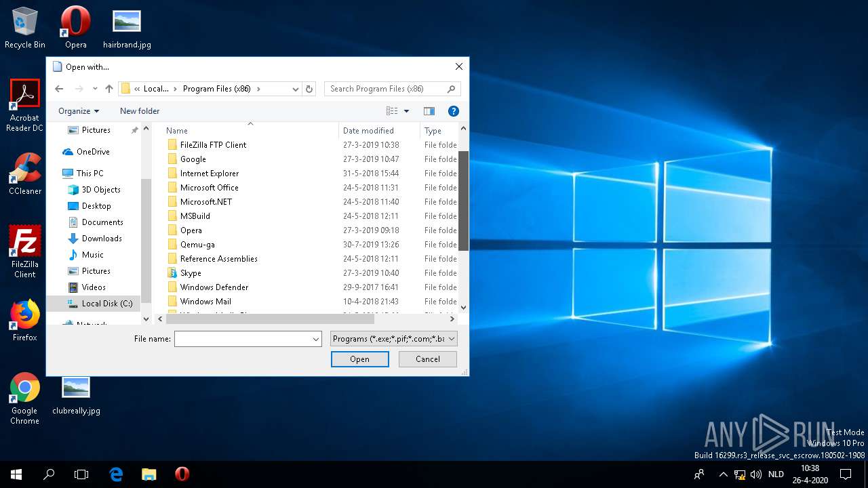Open Opera from the taskbar
This screenshot has width=868, height=488.
tap(182, 474)
